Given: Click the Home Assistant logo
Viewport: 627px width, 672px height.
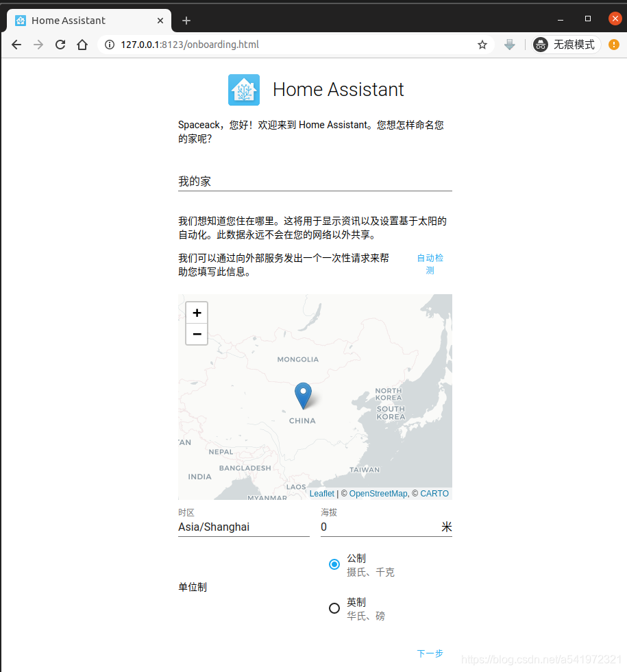Looking at the screenshot, I should click(244, 90).
